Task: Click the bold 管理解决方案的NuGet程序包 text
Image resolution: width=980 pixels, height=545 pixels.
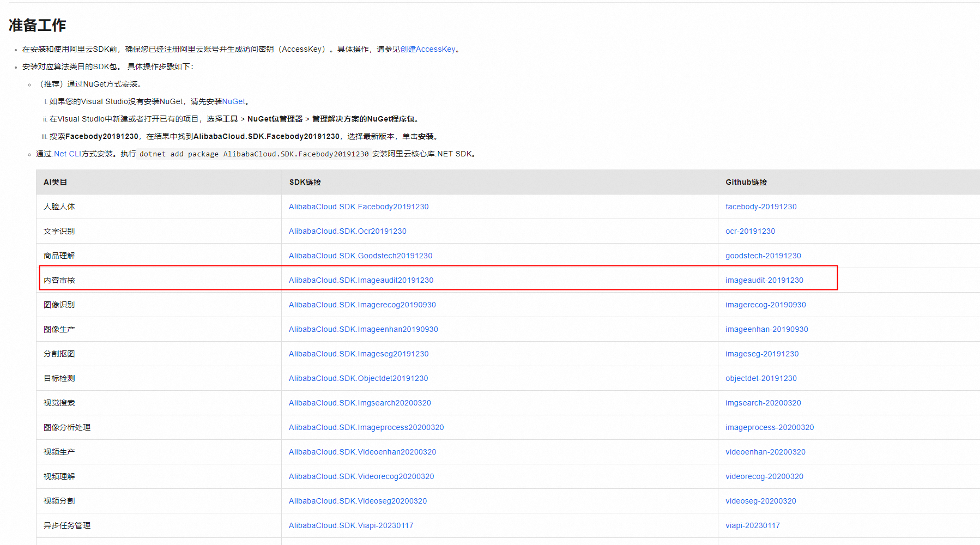Action: pyautogui.click(x=363, y=119)
